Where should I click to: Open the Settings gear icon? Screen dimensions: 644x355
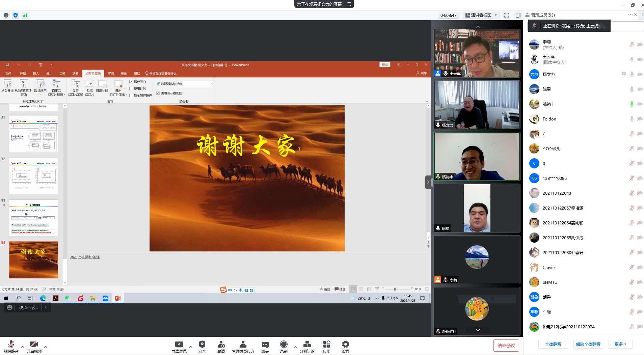[345, 345]
